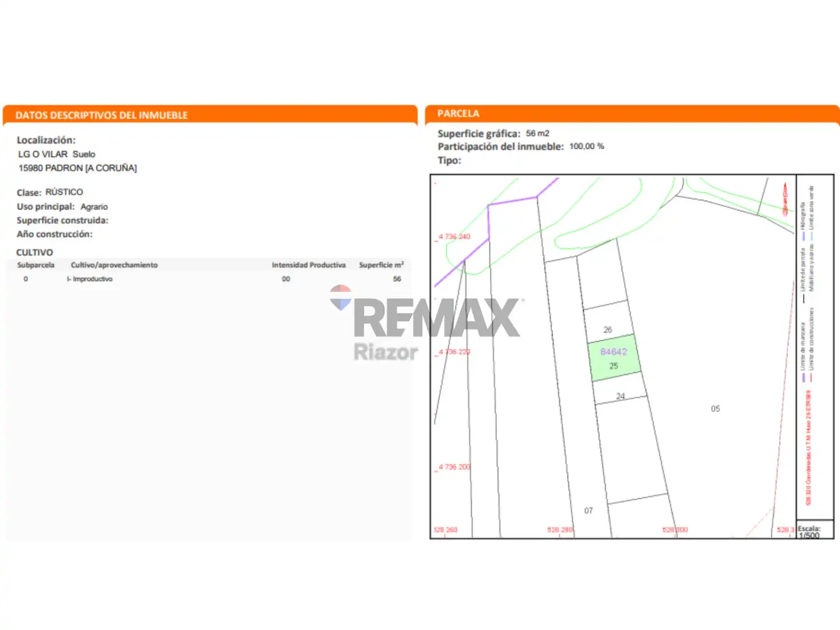Select the green highlighted parcel 25
Image resolution: width=840 pixels, height=630 pixels.
click(x=615, y=358)
